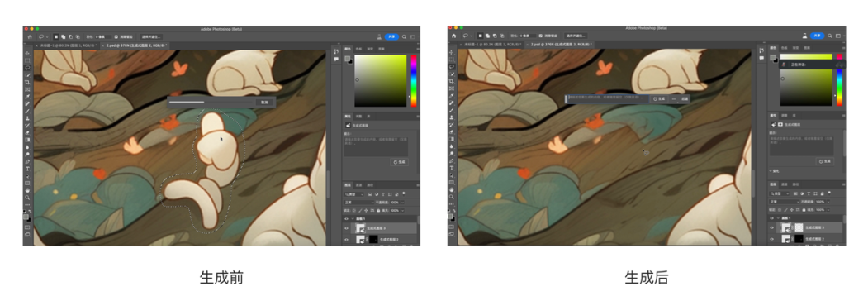The width and height of the screenshot is (868, 301).
Task: Choose Add to selection mode in 生成前 options bar
Action: point(63,36)
